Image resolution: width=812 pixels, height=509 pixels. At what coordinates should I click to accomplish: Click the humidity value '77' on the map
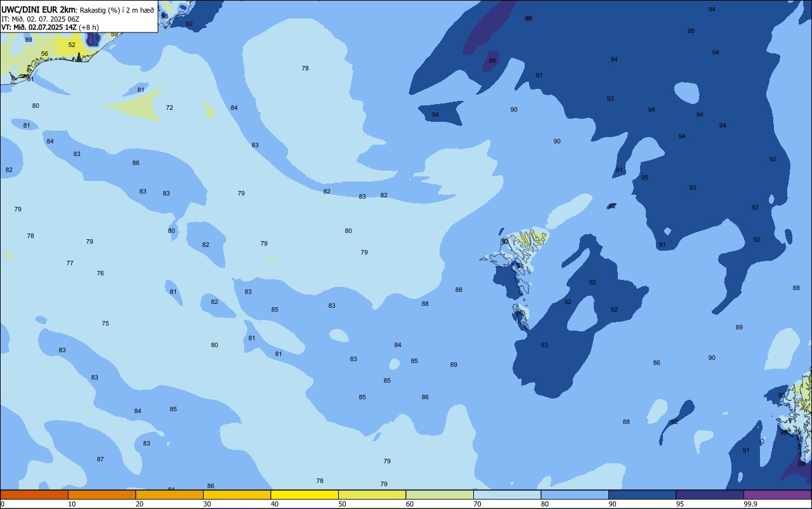[70, 263]
